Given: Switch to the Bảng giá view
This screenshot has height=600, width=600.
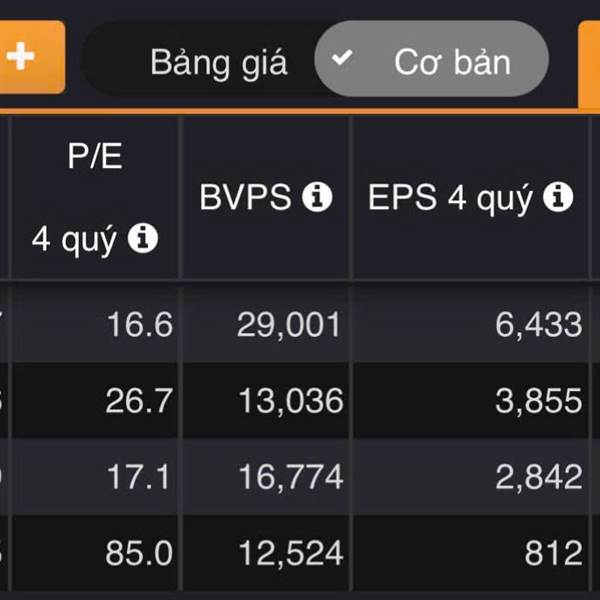Looking at the screenshot, I should [218, 62].
